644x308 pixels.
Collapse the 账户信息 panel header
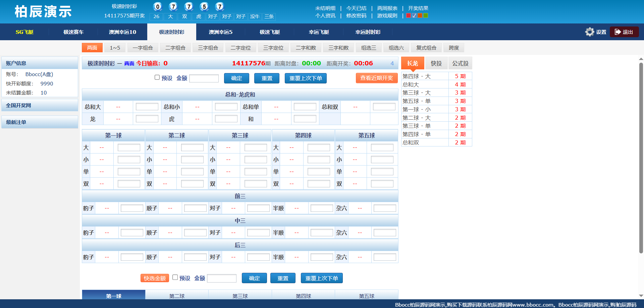[x=40, y=63]
